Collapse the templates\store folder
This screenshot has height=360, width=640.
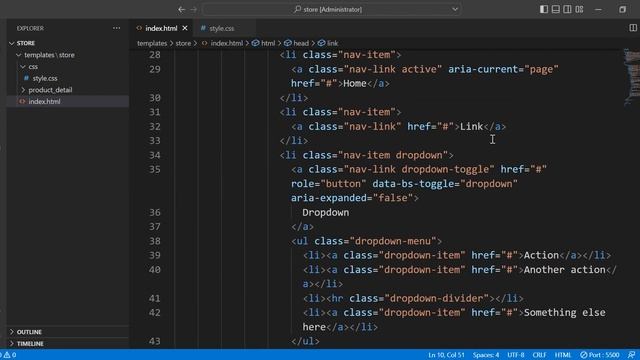tap(49, 55)
